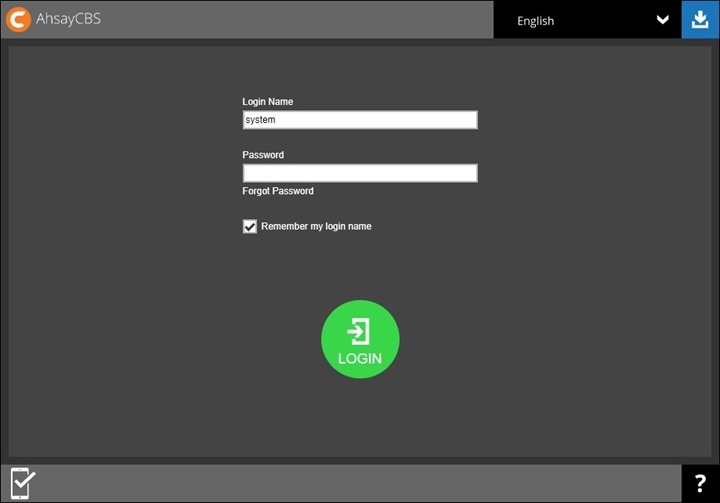Click into the Password field
The height and width of the screenshot is (503, 720).
360,173
